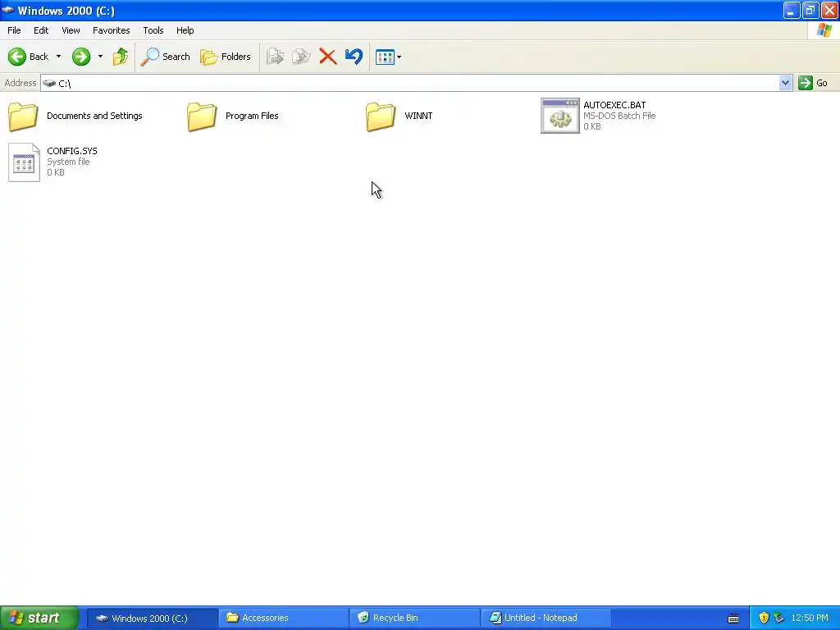Open the Edit menu
840x630 pixels.
[41, 30]
